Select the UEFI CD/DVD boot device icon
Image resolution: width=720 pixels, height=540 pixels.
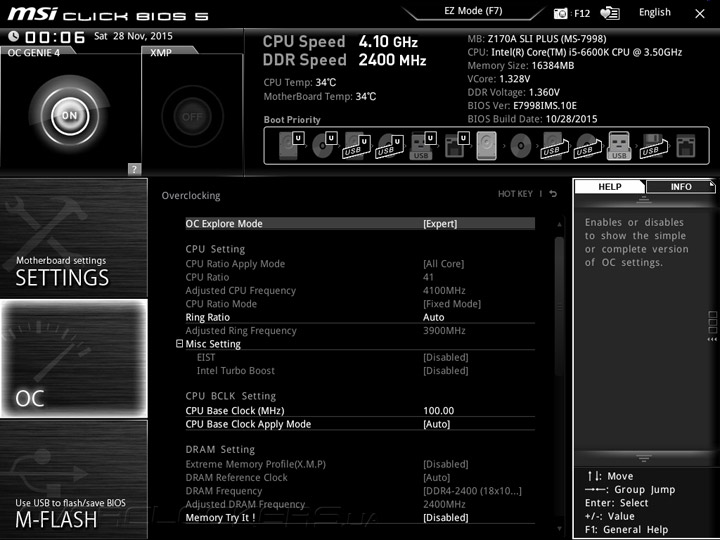click(x=325, y=146)
